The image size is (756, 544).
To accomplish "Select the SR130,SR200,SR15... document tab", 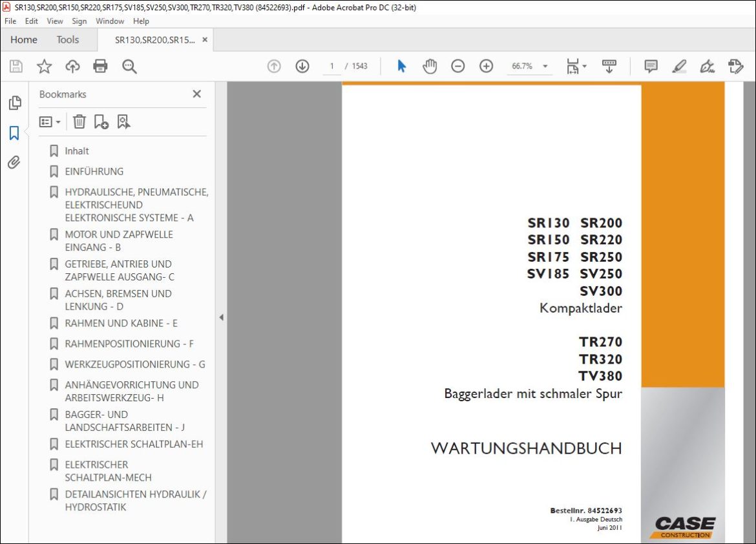I will pos(155,40).
